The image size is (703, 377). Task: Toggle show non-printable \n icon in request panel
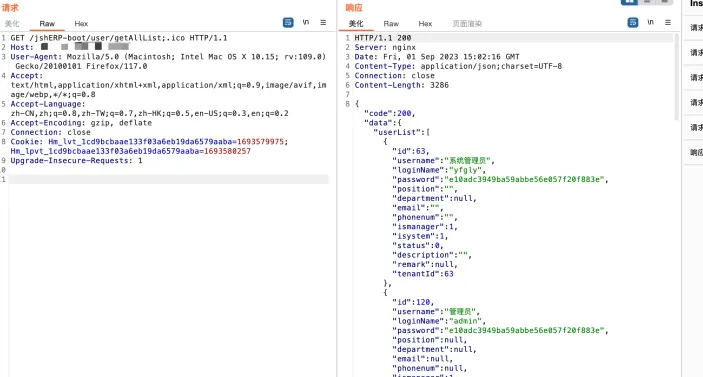pyautogui.click(x=306, y=22)
